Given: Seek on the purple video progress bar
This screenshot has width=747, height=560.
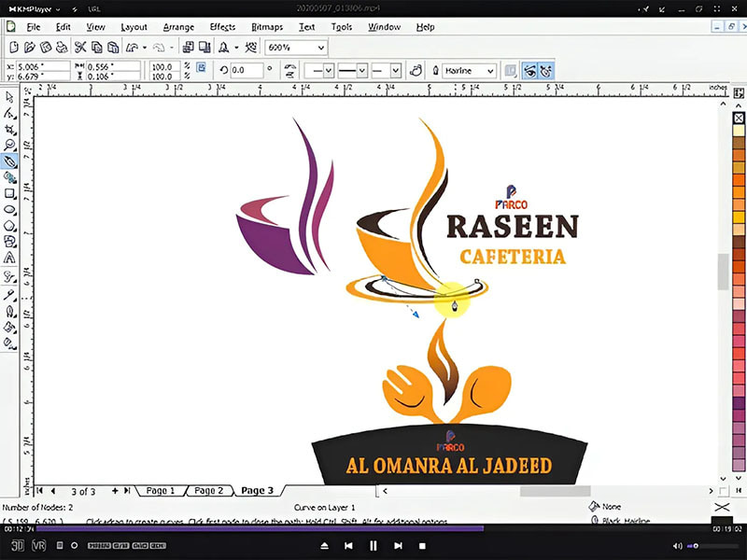Looking at the screenshot, I should (x=261, y=528).
